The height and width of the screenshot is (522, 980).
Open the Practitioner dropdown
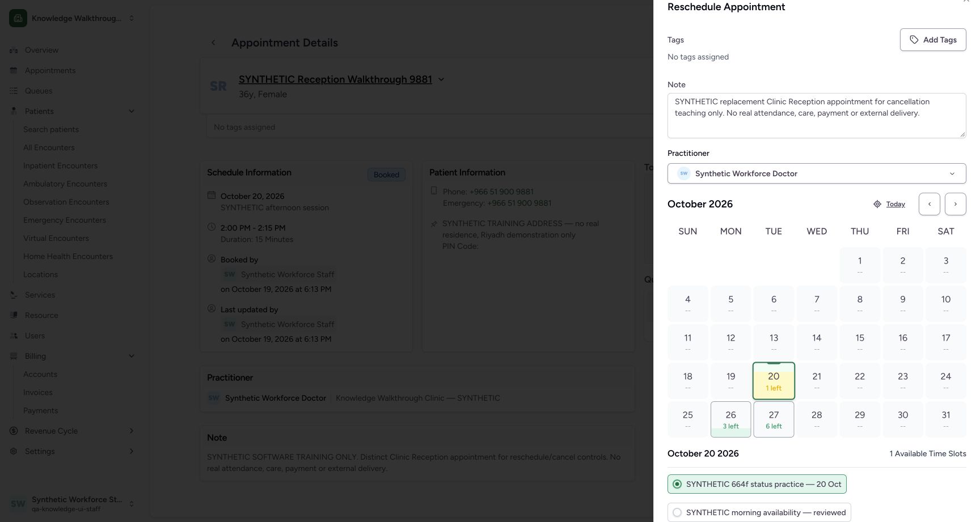(x=817, y=173)
